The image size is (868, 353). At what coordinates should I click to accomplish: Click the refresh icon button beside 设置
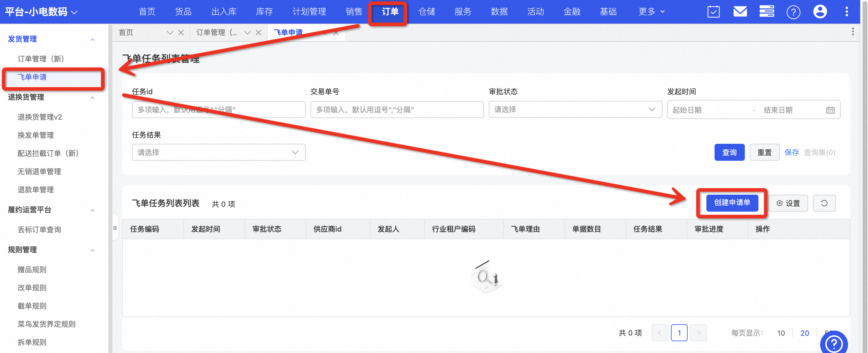tap(824, 203)
